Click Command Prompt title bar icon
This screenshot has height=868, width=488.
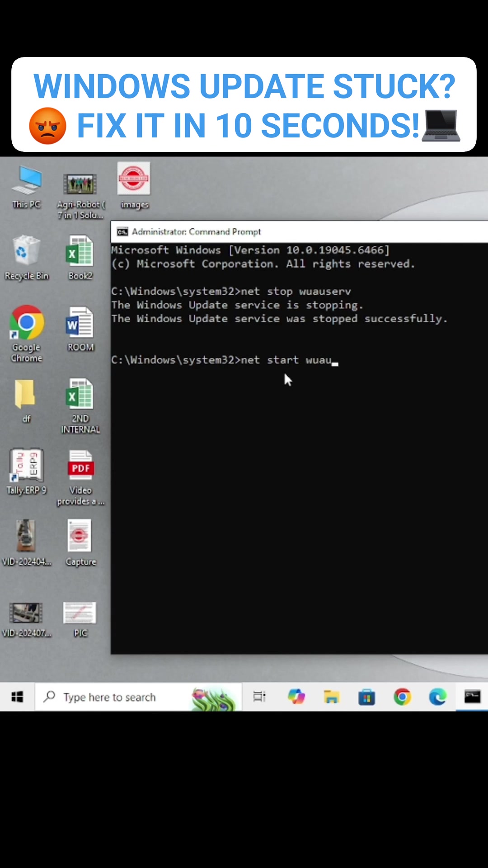click(x=122, y=232)
